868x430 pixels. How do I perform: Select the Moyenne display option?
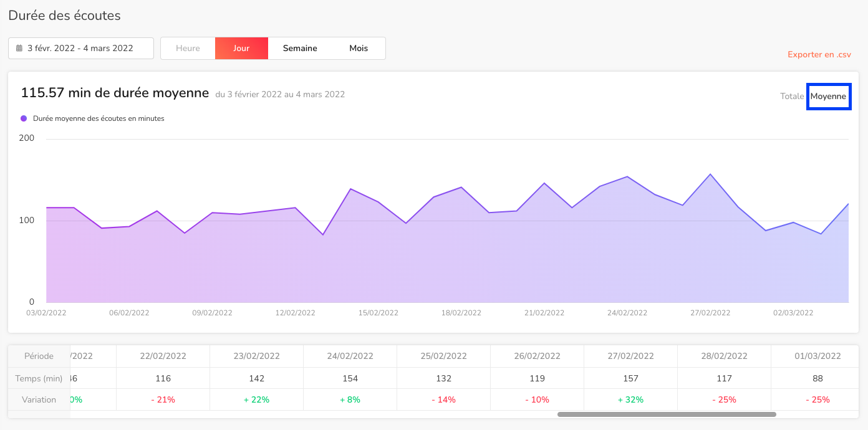[x=829, y=97]
